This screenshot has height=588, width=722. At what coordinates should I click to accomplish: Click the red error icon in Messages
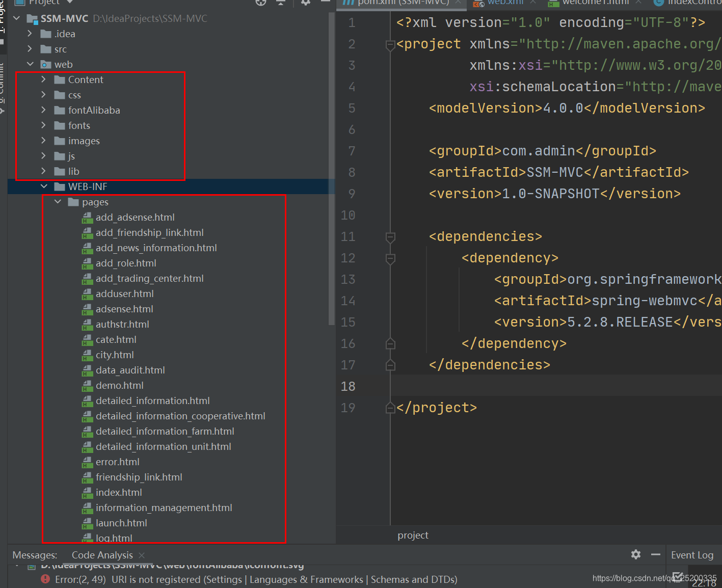click(x=45, y=579)
